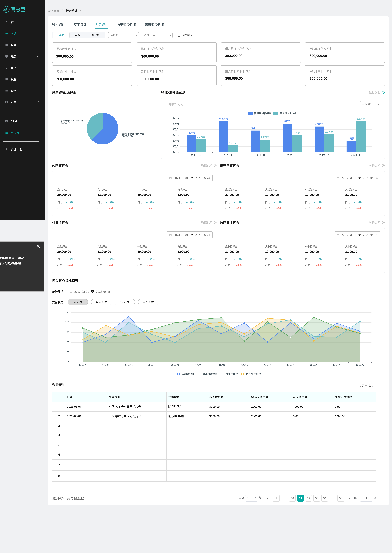
Task: Click trash icon in 清除筛选
Action: pyautogui.click(x=179, y=35)
